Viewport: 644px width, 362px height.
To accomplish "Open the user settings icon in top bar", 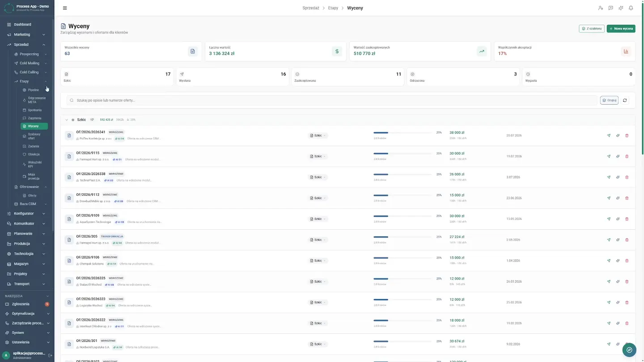I will (x=601, y=8).
